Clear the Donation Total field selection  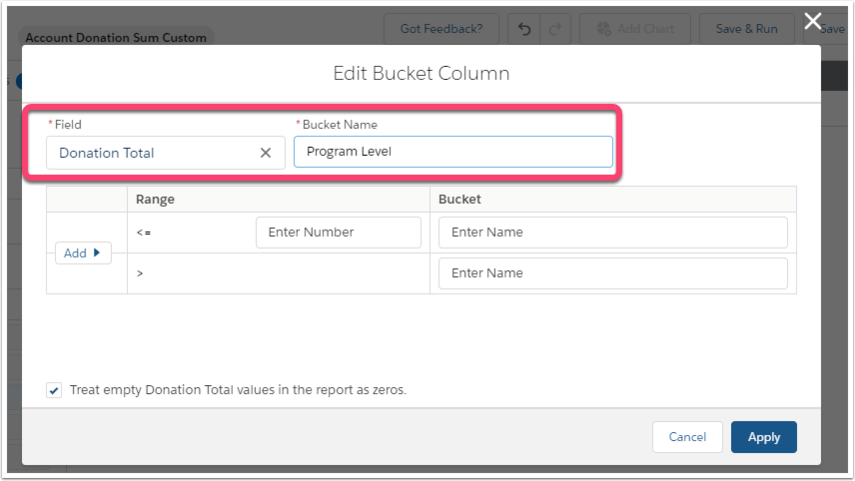click(266, 153)
